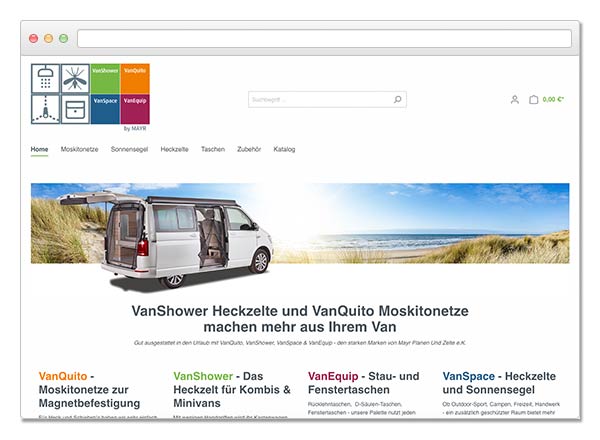
Task: Open the Katalog menu item
Action: click(x=284, y=149)
